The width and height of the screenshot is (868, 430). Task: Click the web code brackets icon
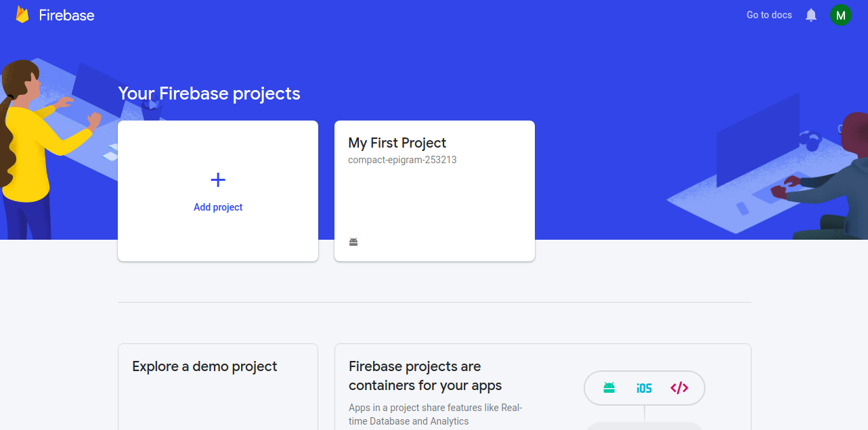pyautogui.click(x=679, y=388)
